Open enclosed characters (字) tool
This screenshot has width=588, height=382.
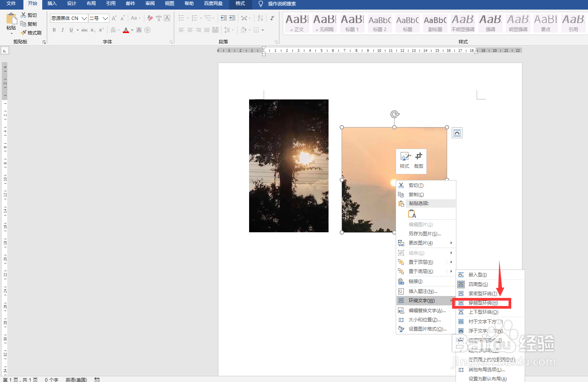point(147,30)
